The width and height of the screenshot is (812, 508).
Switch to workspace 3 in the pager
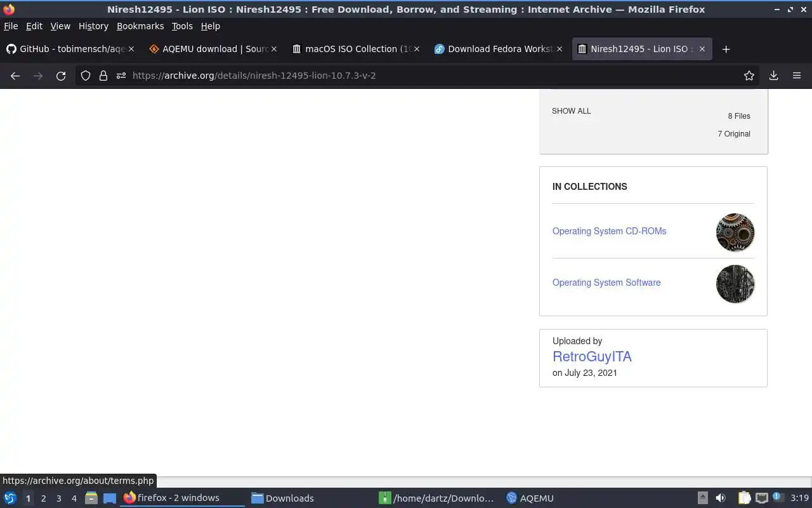coord(58,498)
